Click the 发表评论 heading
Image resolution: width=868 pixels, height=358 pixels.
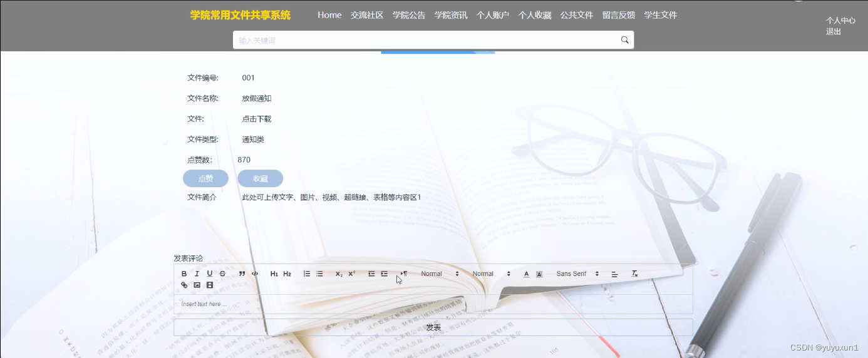coord(189,258)
